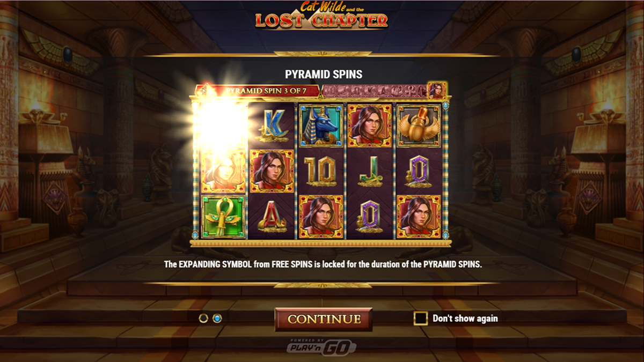Click the green J card symbol

pos(369,172)
